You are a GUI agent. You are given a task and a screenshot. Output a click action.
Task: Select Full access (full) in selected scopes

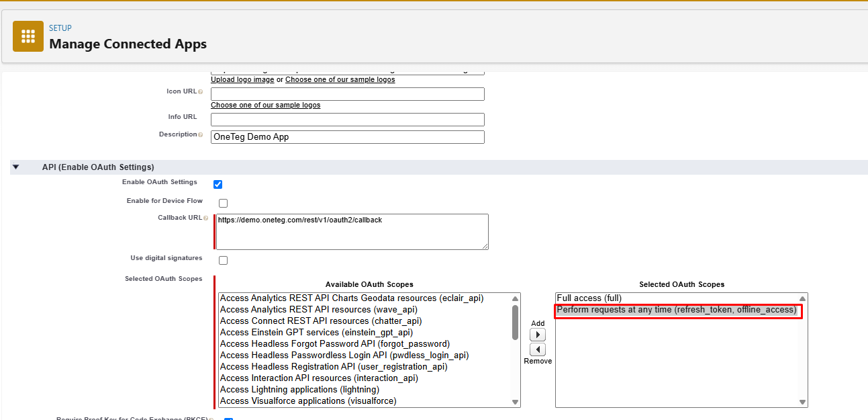coord(589,298)
